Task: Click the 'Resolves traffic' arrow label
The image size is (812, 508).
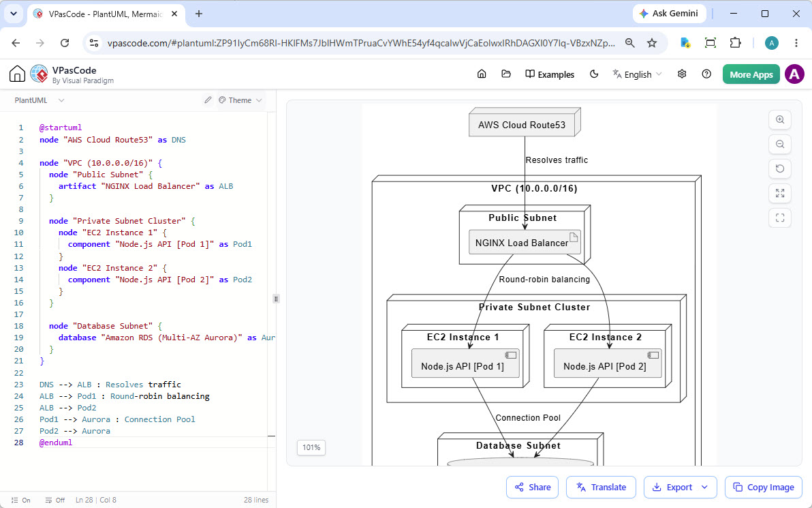Action: tap(557, 160)
